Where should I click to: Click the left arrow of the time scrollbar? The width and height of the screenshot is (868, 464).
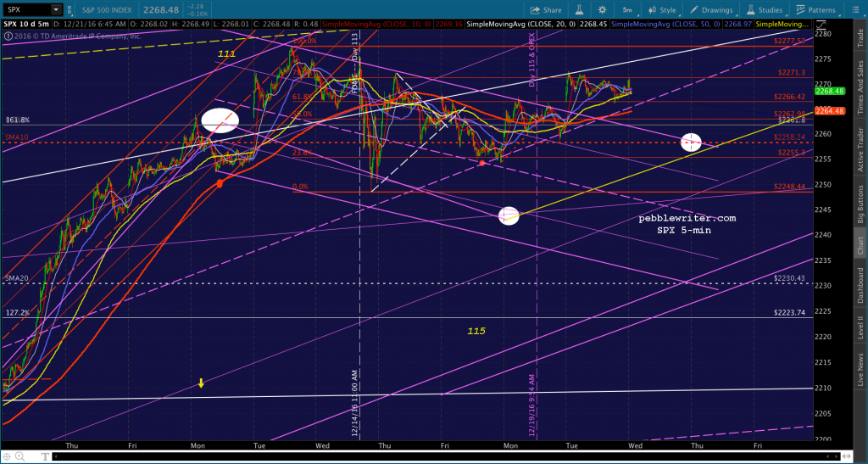pyautogui.click(x=55, y=457)
